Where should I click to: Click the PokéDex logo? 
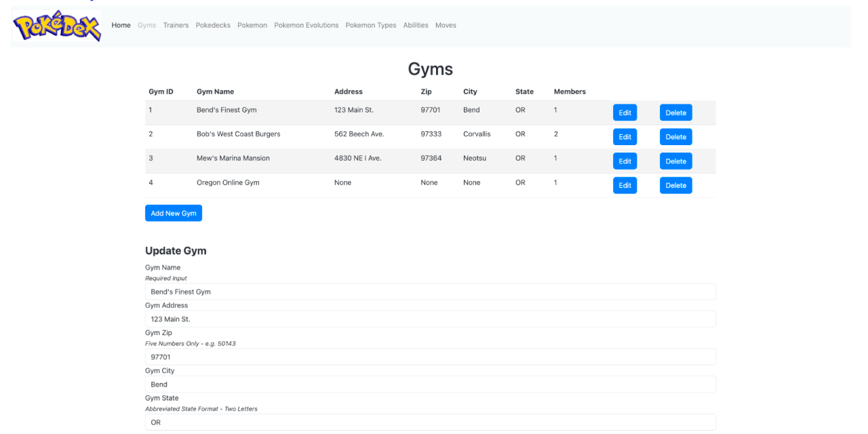[56, 26]
